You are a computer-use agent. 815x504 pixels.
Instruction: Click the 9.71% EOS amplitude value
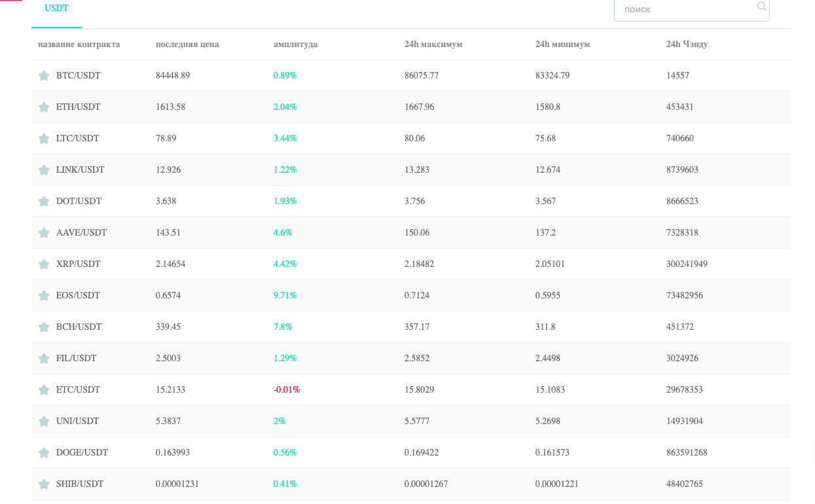click(x=285, y=296)
